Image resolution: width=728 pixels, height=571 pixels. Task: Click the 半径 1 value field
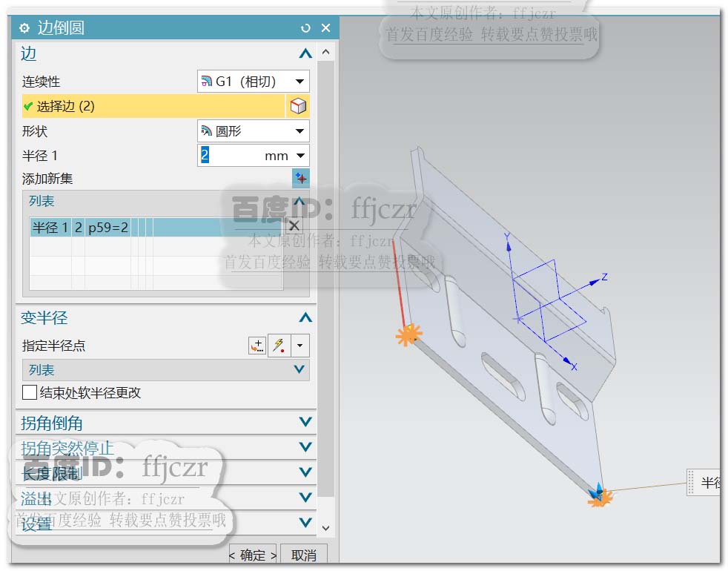(x=230, y=155)
